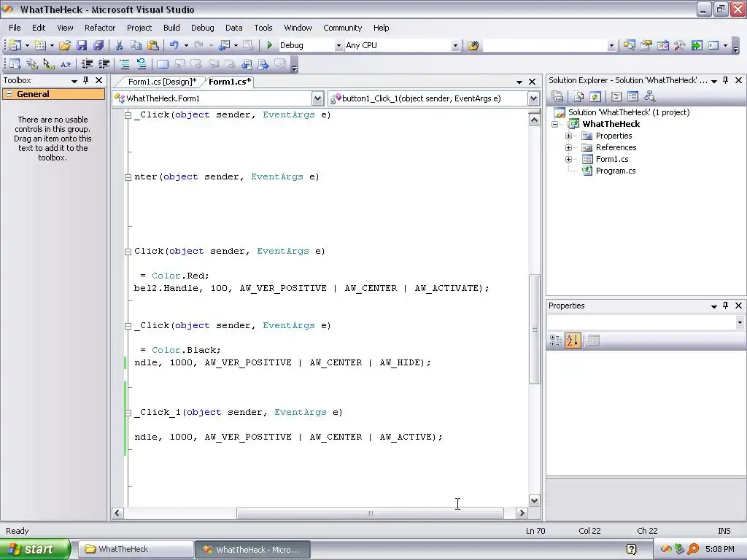Image resolution: width=747 pixels, height=560 pixels.
Task: Open the File menu
Action: tap(15, 28)
